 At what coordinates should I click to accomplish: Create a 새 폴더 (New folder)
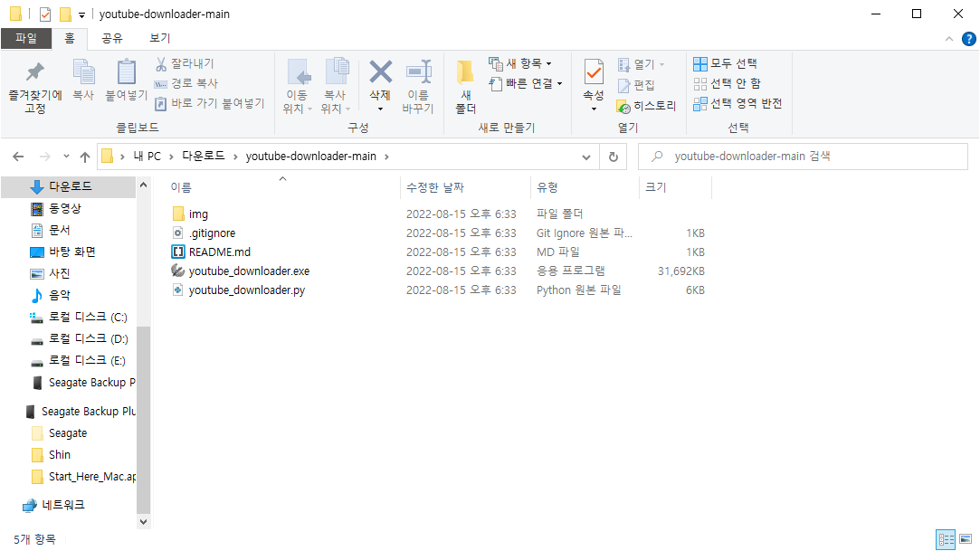pos(466,88)
